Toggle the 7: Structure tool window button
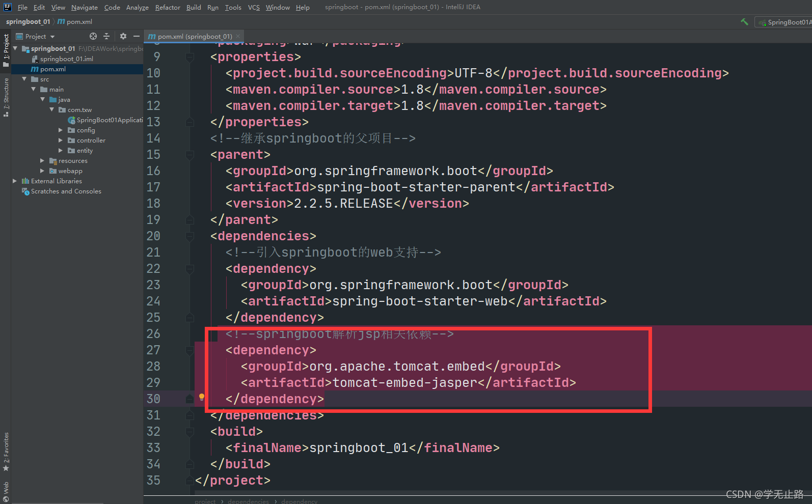812x504 pixels. coord(6,97)
